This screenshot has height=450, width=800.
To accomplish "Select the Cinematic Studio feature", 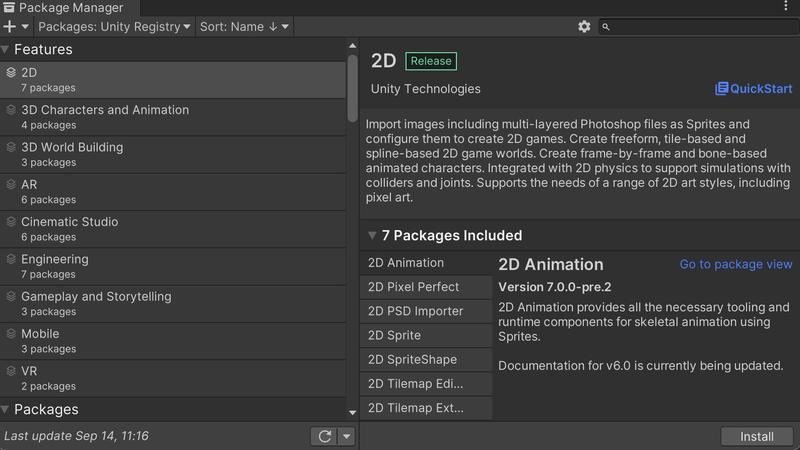I will pos(70,222).
